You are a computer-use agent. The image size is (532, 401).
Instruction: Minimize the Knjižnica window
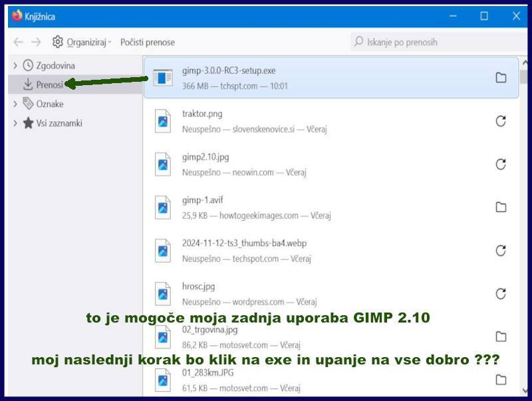click(453, 16)
